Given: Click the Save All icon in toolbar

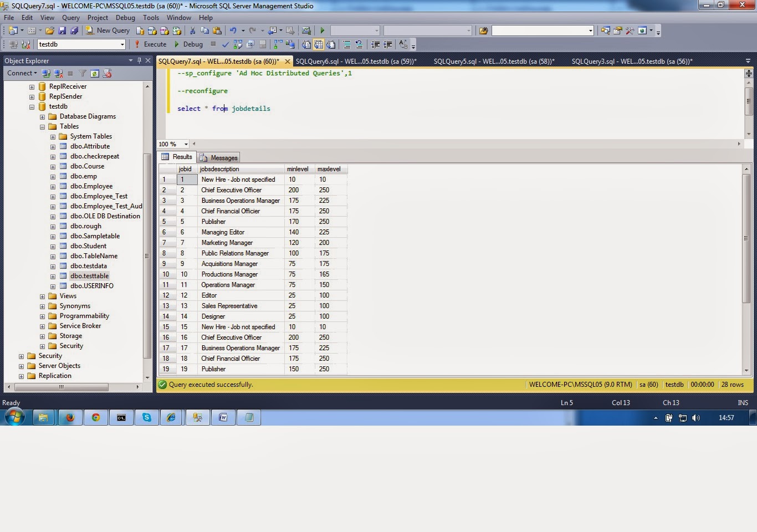Looking at the screenshot, I should coord(74,30).
